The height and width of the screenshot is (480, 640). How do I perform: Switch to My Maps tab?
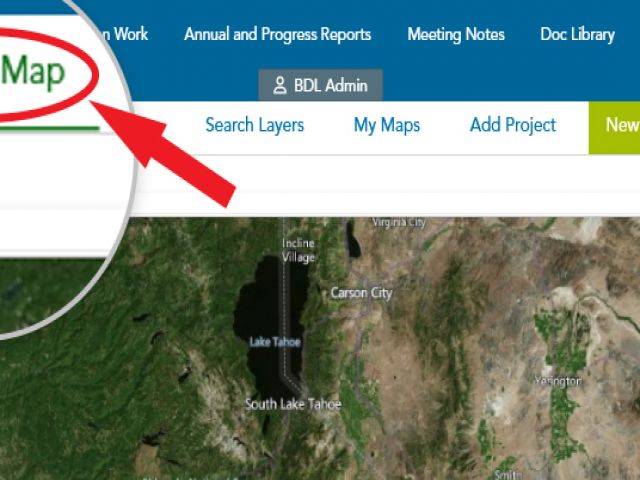(387, 125)
